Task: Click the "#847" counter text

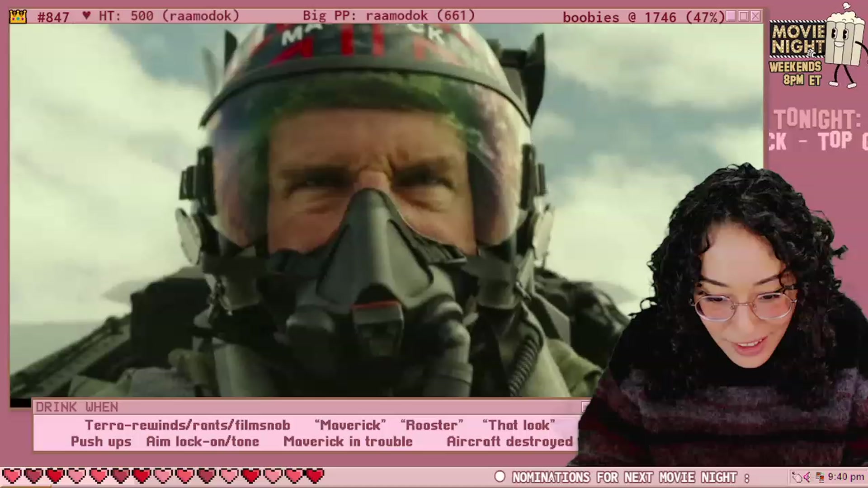Action: pyautogui.click(x=53, y=17)
